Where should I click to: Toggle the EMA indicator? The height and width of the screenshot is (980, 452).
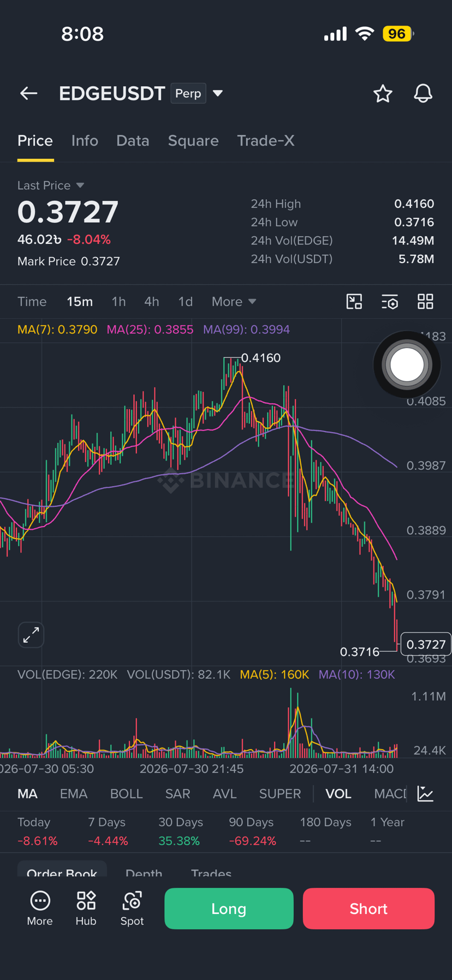[x=74, y=794]
